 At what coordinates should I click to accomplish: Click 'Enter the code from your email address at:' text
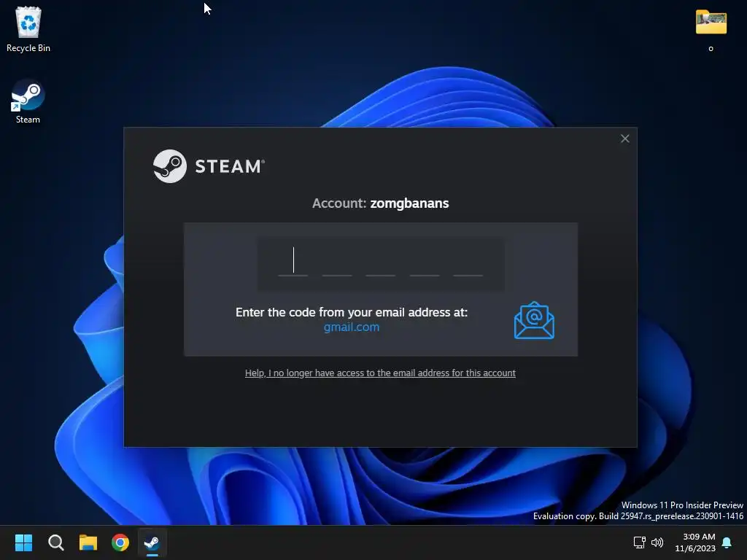(x=352, y=312)
